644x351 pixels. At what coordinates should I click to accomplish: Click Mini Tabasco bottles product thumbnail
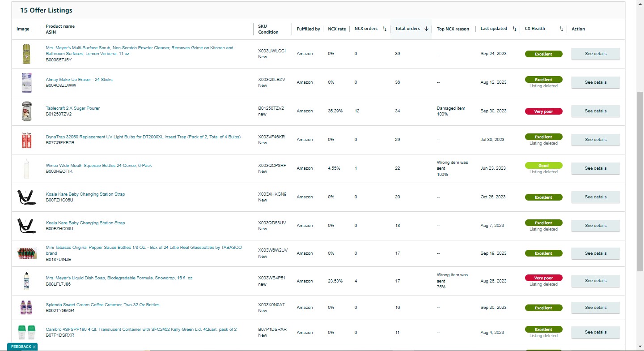pos(27,253)
